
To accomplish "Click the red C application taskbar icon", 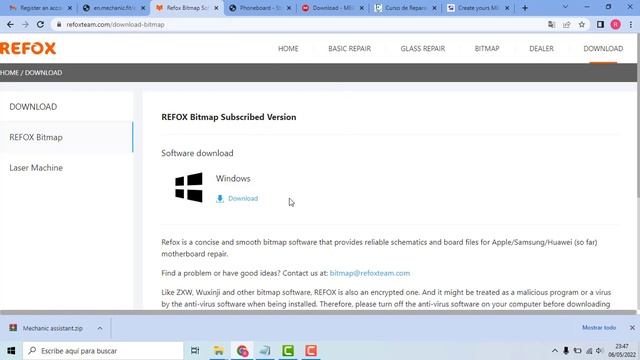I will pyautogui.click(x=311, y=351).
